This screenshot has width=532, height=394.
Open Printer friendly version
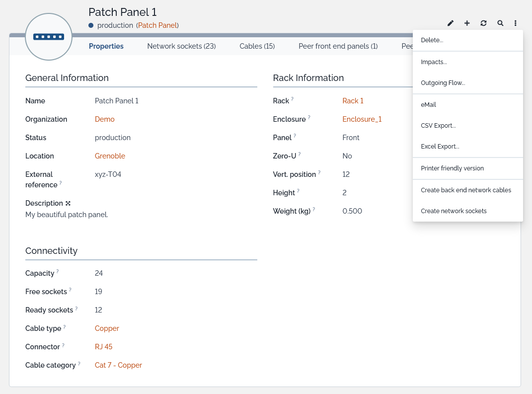[x=452, y=168]
